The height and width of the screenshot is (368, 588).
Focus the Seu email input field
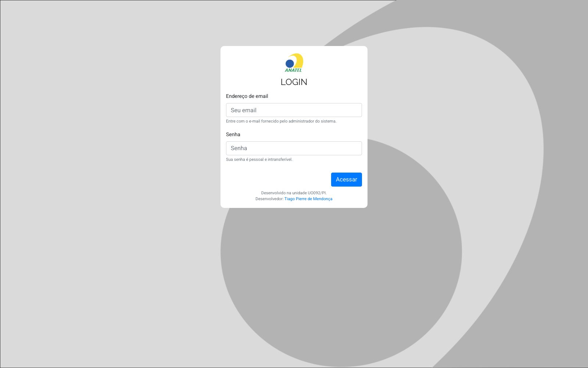tap(294, 110)
